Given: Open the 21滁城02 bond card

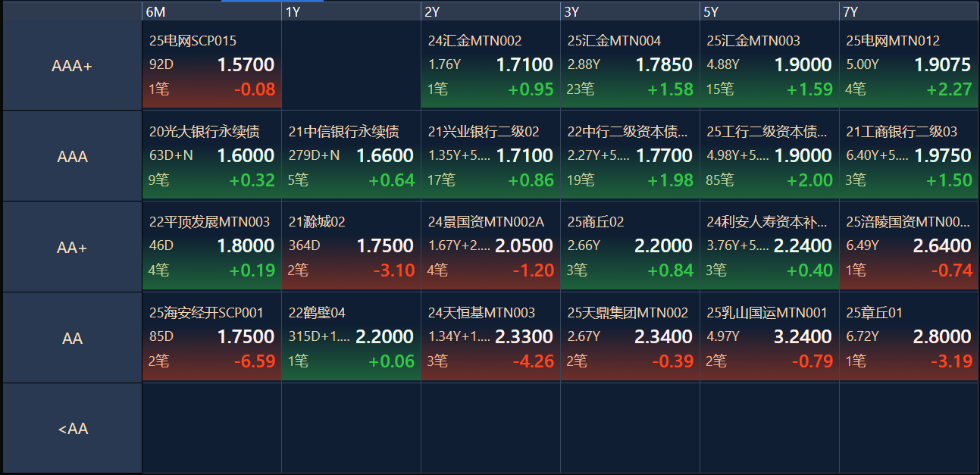Looking at the screenshot, I should point(351,246).
